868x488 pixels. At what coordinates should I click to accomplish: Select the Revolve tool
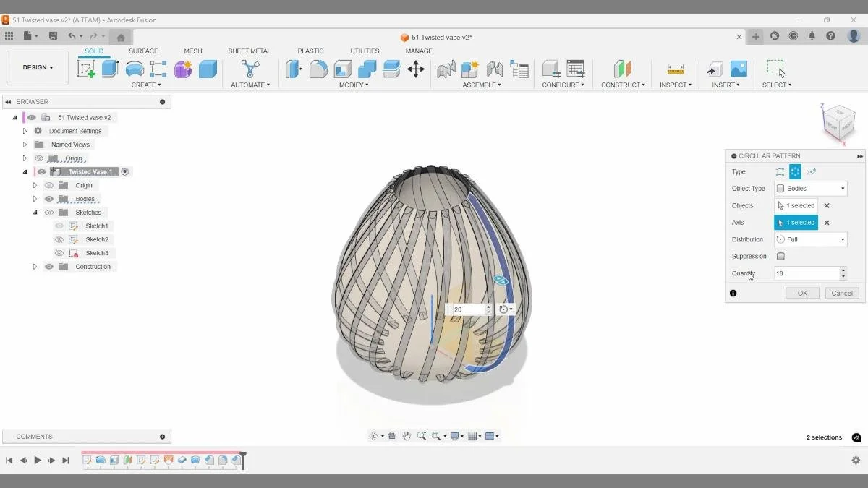[135, 69]
